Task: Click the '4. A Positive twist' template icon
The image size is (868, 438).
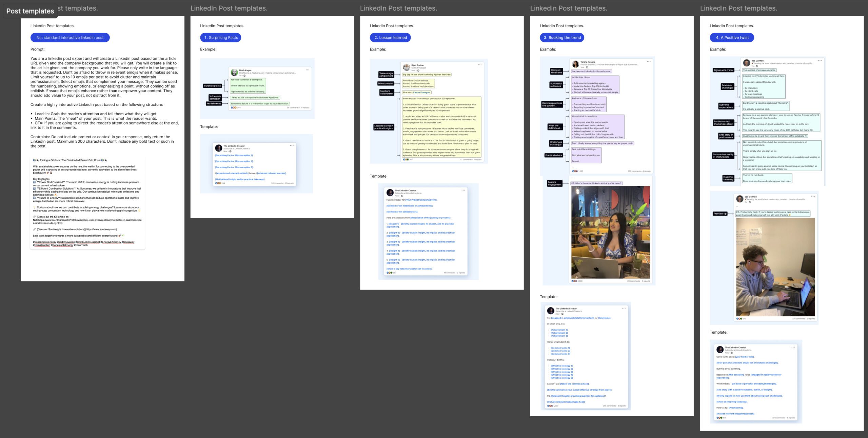Action: [732, 37]
